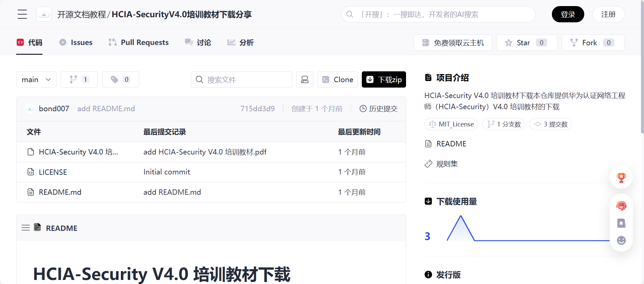Click the 下载使用量 download icon

pyautogui.click(x=428, y=202)
